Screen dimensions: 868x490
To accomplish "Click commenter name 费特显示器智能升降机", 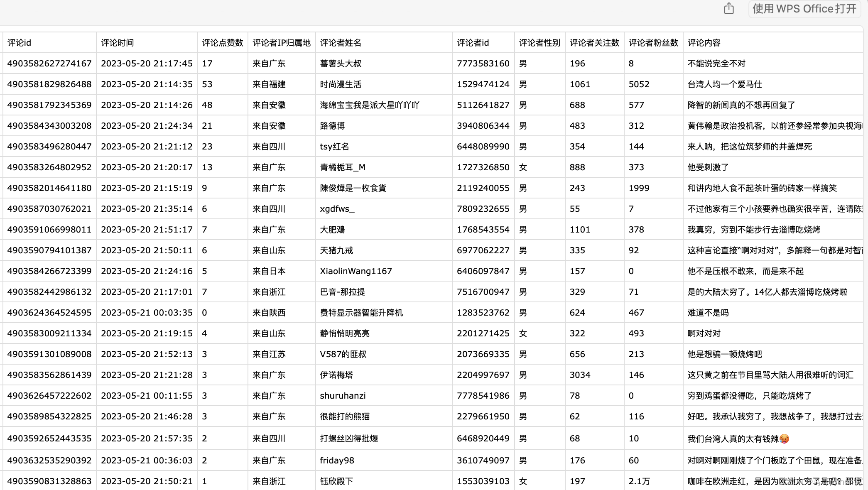I will click(x=361, y=313).
